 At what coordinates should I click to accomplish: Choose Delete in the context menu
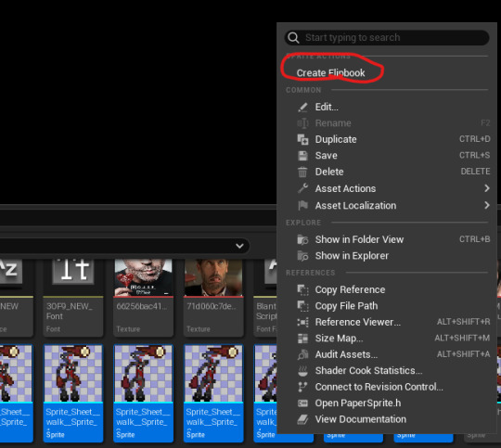[329, 172]
